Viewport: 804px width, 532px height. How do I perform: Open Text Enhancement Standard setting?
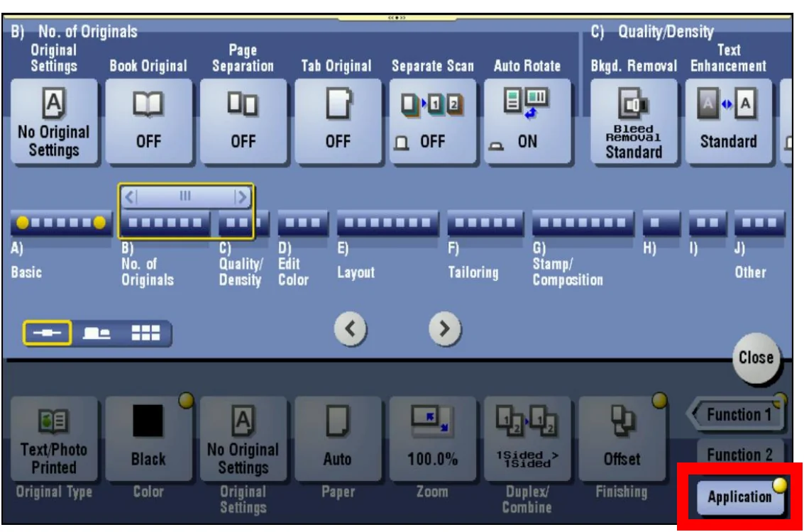pyautogui.click(x=729, y=121)
